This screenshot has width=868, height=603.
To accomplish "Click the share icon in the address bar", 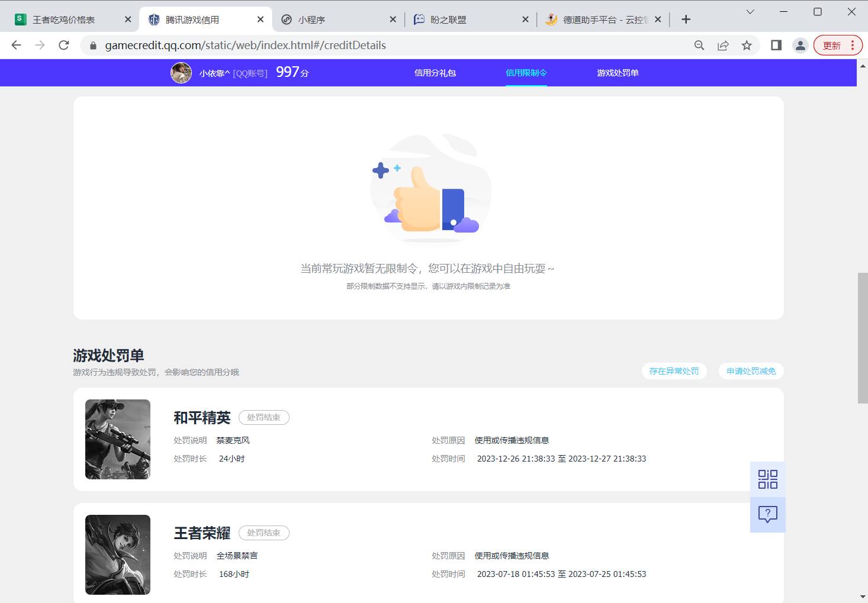I will click(x=723, y=45).
